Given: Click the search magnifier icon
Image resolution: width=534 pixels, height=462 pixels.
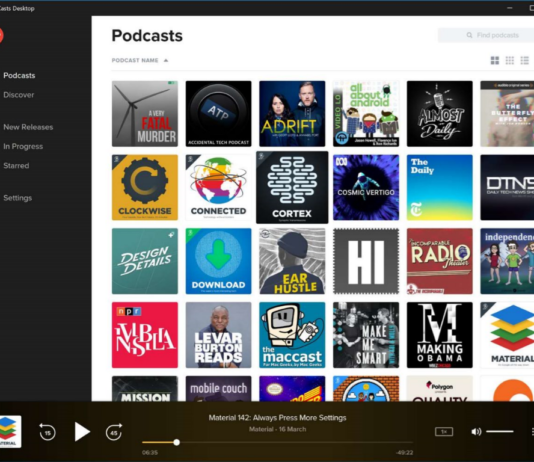Looking at the screenshot, I should point(469,35).
